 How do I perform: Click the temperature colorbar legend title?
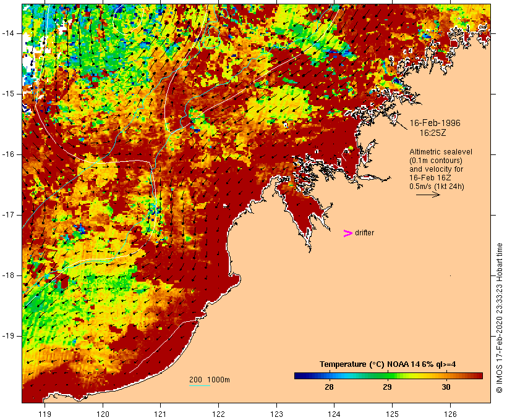tap(388, 364)
